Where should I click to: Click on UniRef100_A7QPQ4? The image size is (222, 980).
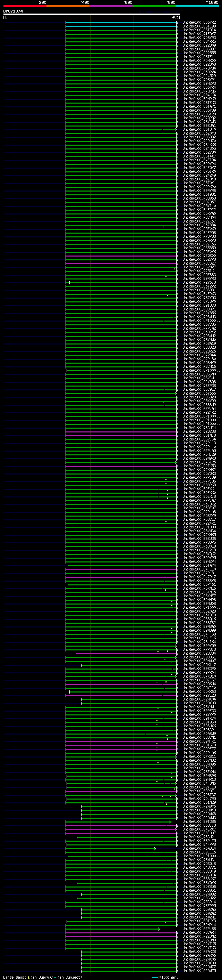(199, 68)
